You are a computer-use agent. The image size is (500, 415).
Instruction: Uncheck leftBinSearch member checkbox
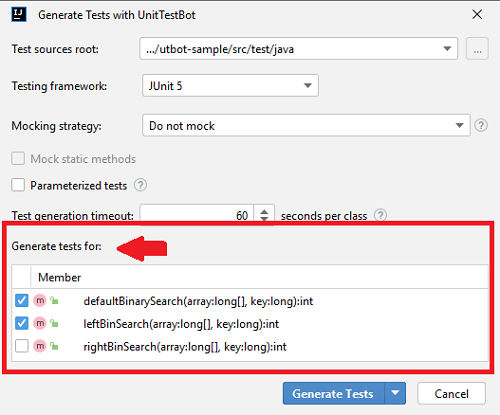tap(22, 323)
